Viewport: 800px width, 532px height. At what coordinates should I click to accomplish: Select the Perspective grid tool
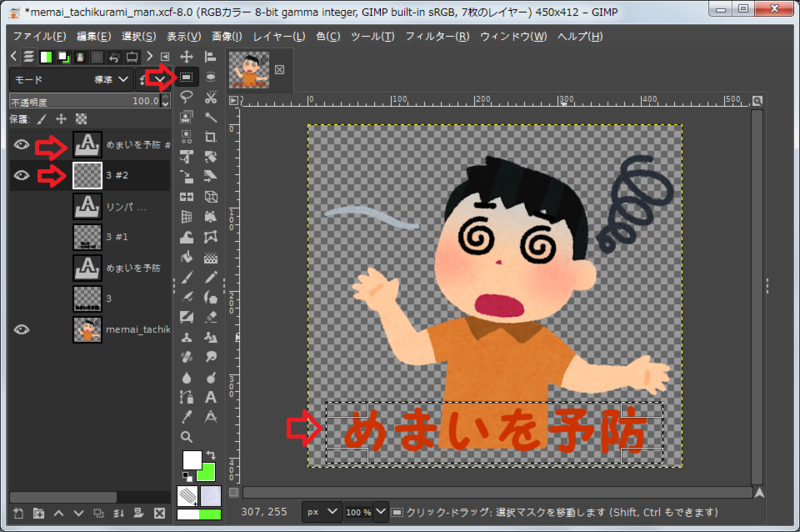pyautogui.click(x=187, y=217)
